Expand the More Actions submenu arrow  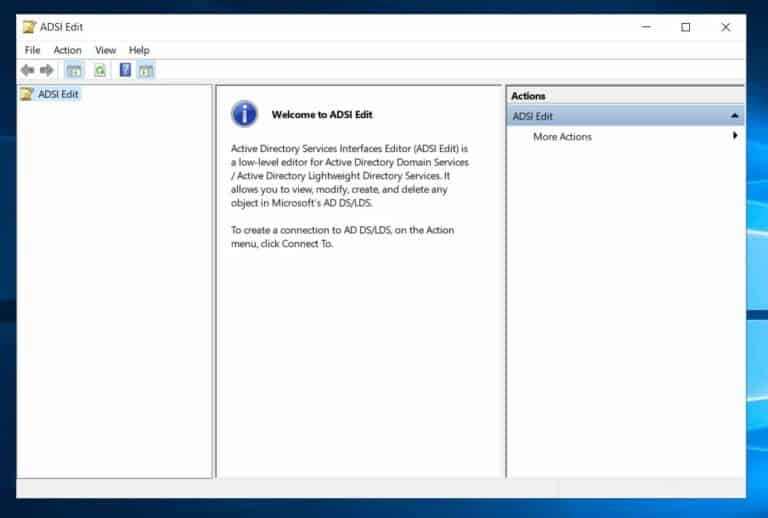coord(735,136)
